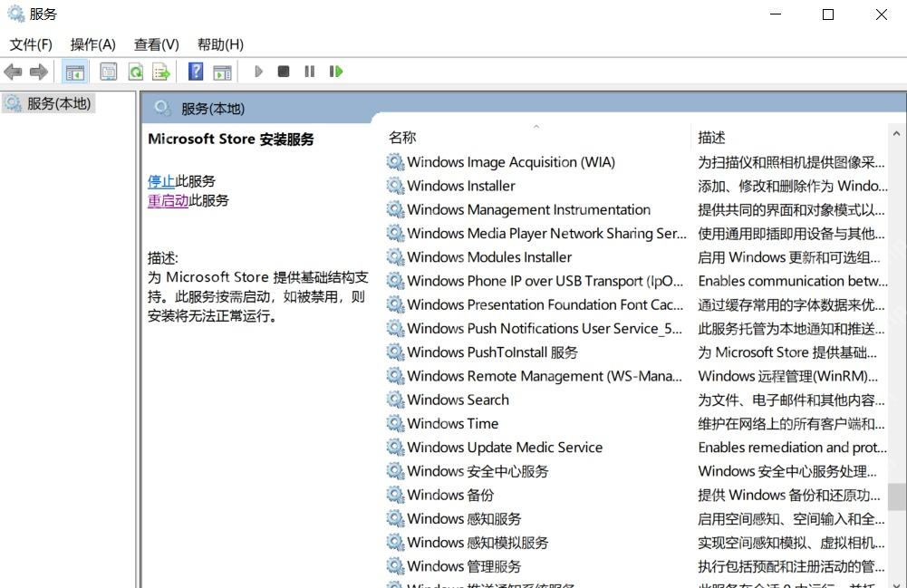The image size is (907, 588).
Task: Click the vertical scrollbar thumb of services list
Action: coord(897,497)
